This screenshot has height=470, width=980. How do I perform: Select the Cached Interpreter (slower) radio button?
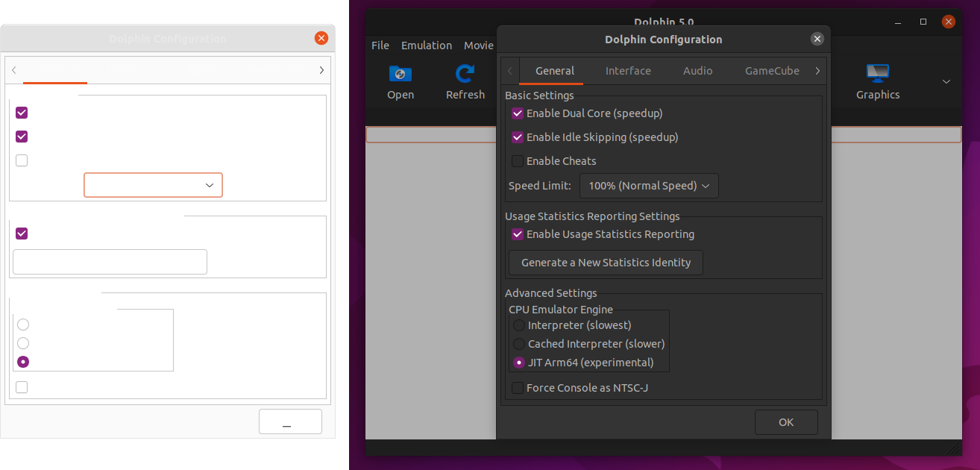pyautogui.click(x=519, y=344)
